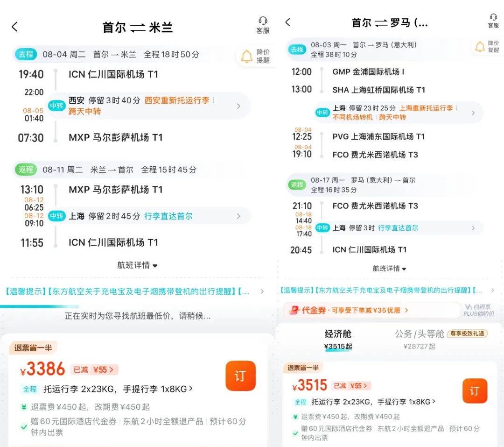Tap 行李直达首尔 on the 停留3时 row
504x447 pixels.
click(x=398, y=228)
